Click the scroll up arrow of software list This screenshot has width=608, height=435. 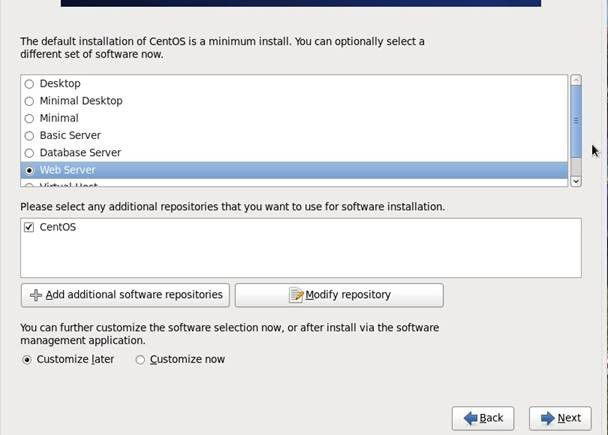[x=576, y=80]
